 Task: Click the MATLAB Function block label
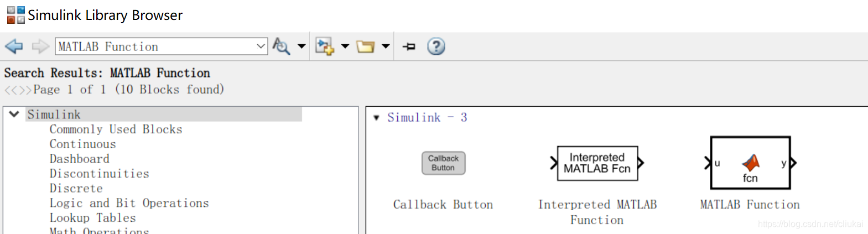click(x=750, y=205)
